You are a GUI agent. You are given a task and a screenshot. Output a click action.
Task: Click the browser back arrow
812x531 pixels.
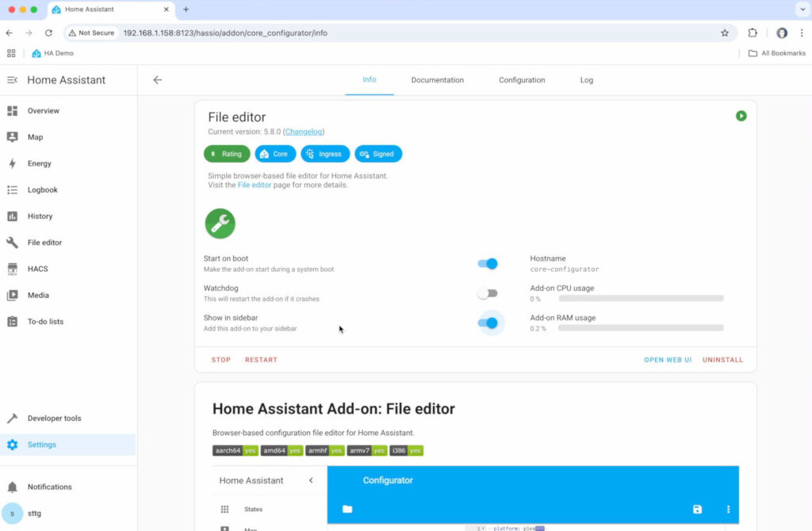10,33
